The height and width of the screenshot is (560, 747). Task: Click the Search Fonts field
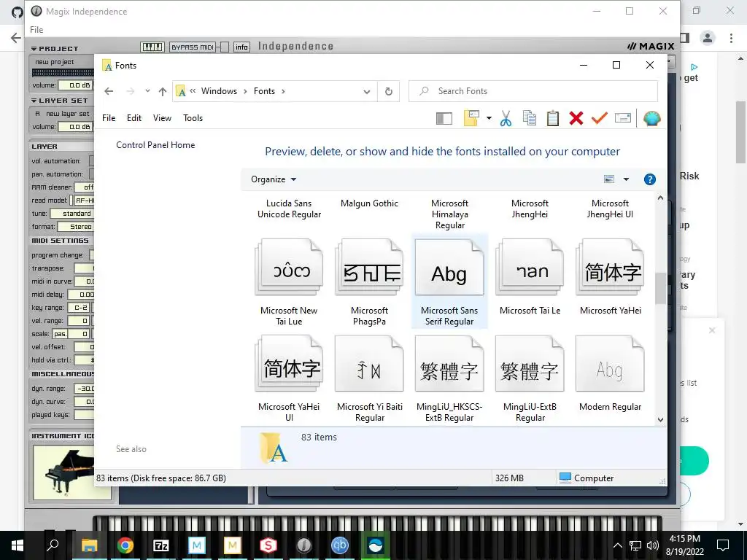(533, 91)
